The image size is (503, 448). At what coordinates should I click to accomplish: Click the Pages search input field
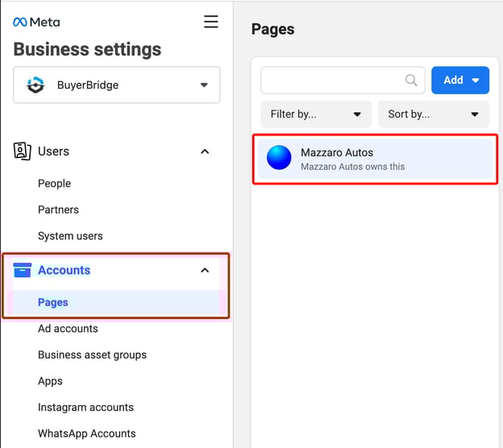[x=330, y=80]
